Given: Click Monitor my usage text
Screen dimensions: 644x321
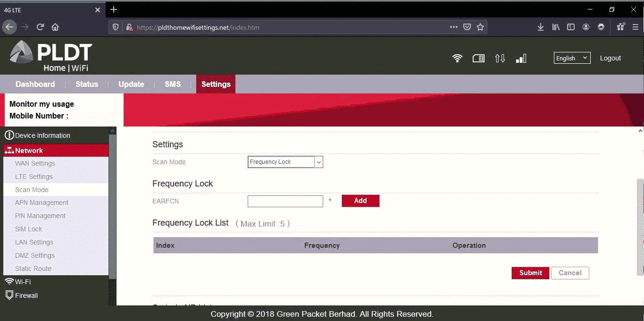Looking at the screenshot, I should click(42, 104).
